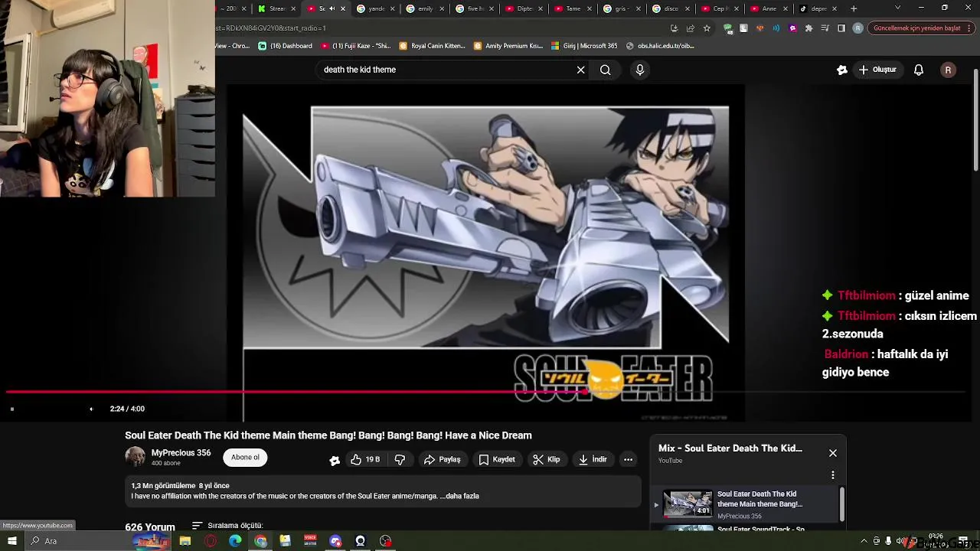Open the media control icon in the address bar
This screenshot has height=551, width=980.
[825, 28]
